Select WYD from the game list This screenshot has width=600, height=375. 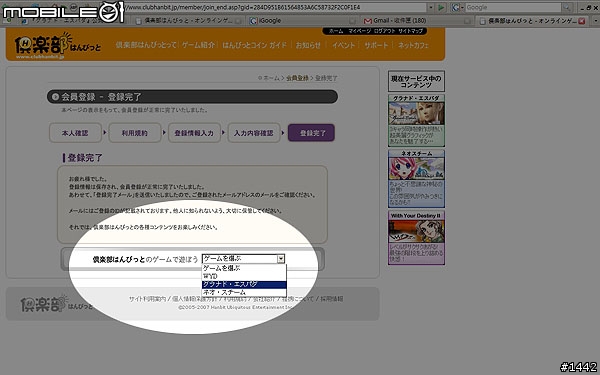point(244,276)
